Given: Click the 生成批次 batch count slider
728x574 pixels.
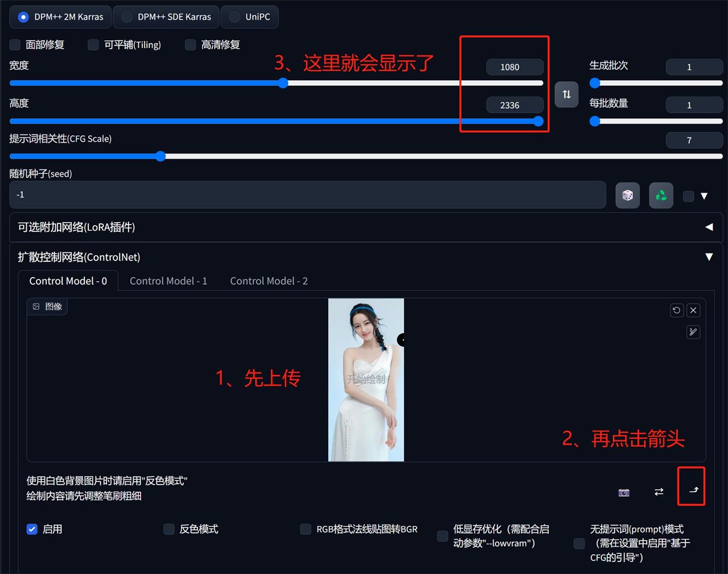Looking at the screenshot, I should tap(656, 83).
